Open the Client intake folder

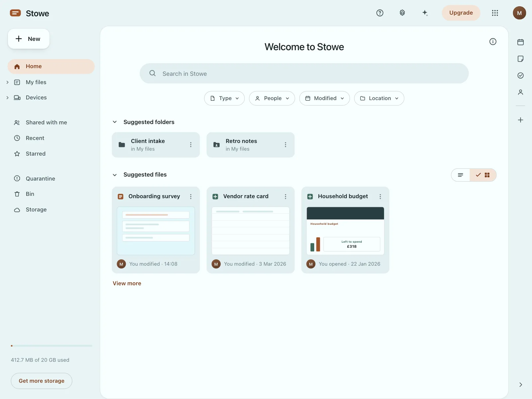coord(156,145)
